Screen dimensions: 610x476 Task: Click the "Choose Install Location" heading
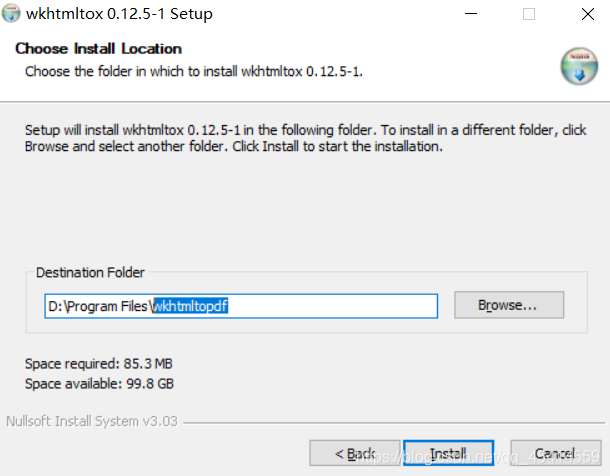[x=98, y=49]
